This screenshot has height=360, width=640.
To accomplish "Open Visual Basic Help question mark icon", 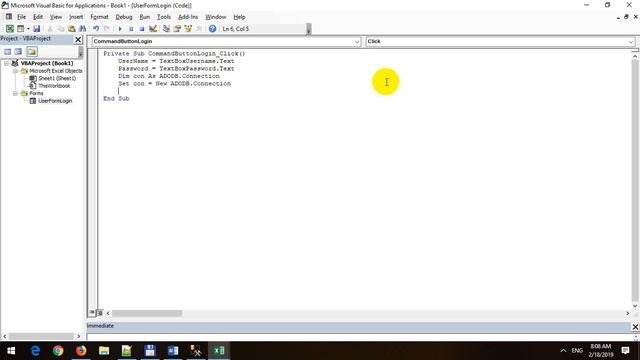I will pos(212,29).
